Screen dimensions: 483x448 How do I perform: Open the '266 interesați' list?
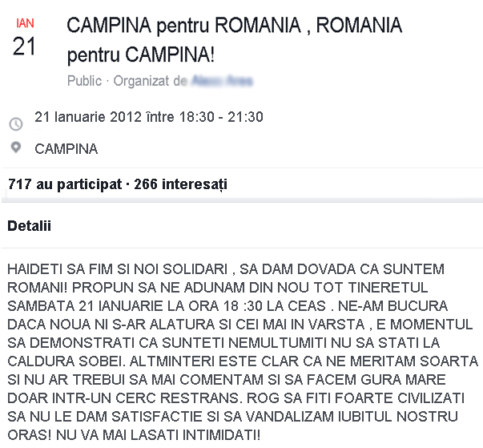click(181, 184)
